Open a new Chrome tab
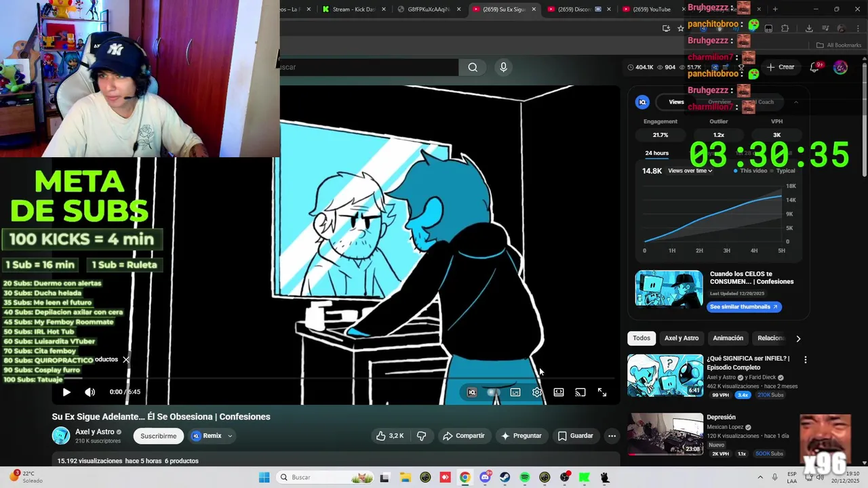Viewport: 868px width, 488px height. coord(775,9)
